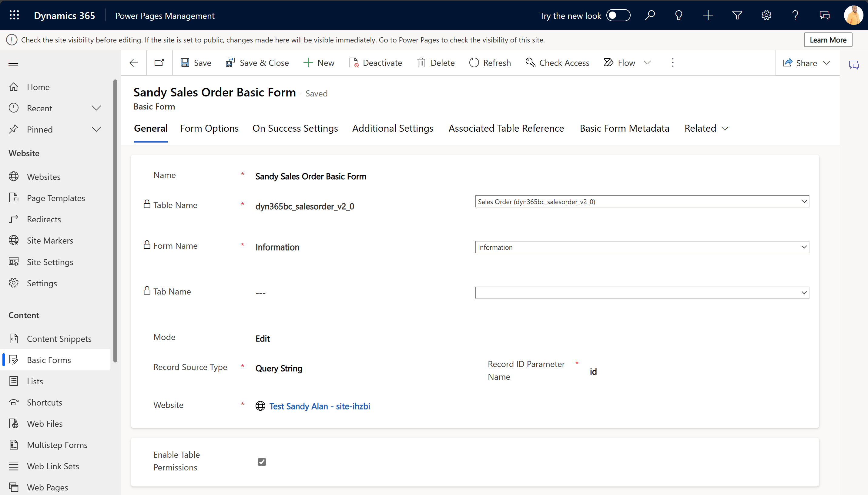
Task: Open the Dynamics 365 app launcher waffle icon
Action: click(14, 15)
